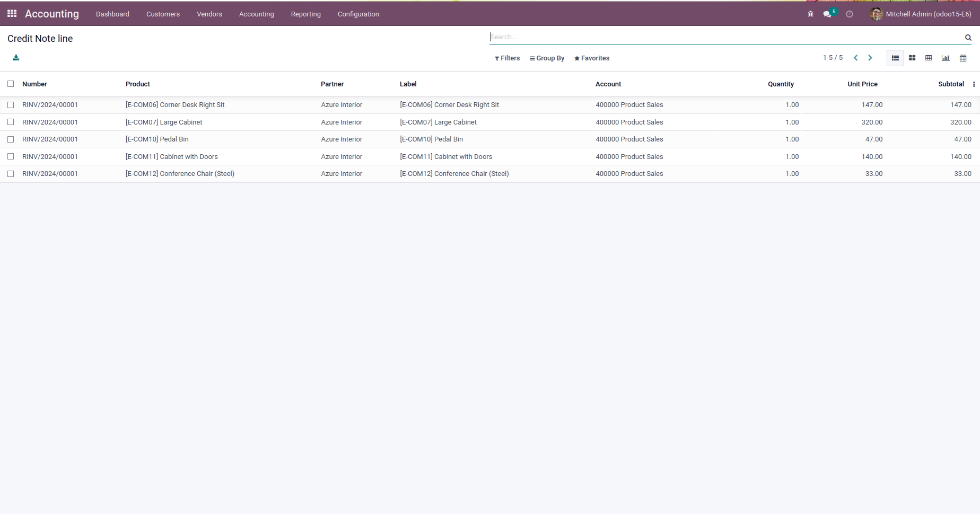Open the apps grid home menu
The width and height of the screenshot is (980, 514).
(x=12, y=14)
